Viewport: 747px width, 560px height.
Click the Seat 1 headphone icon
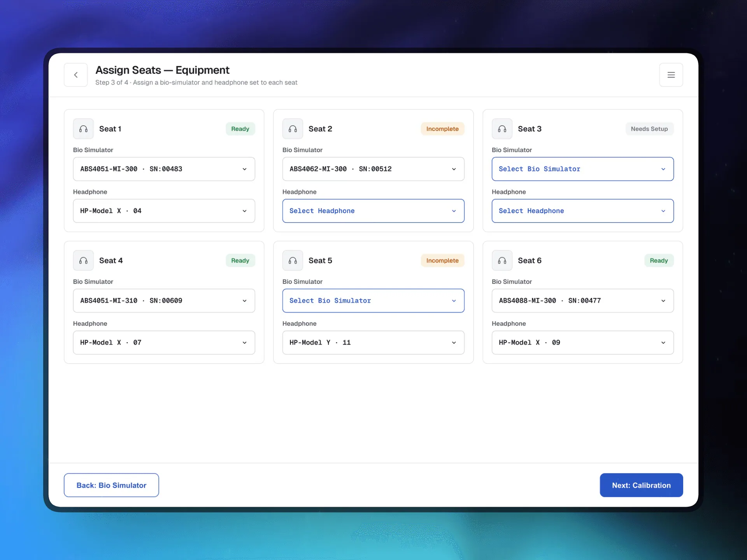[83, 129]
